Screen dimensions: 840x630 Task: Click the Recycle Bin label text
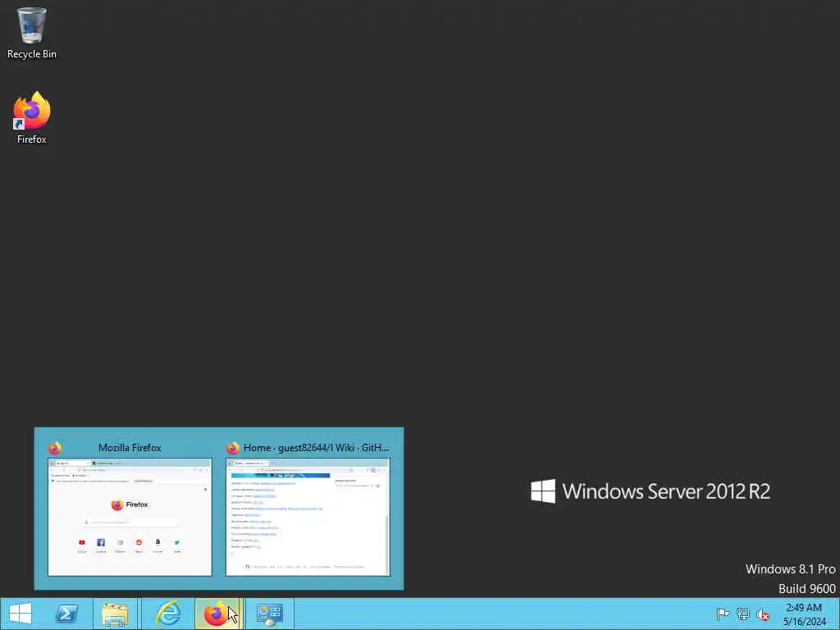[32, 54]
